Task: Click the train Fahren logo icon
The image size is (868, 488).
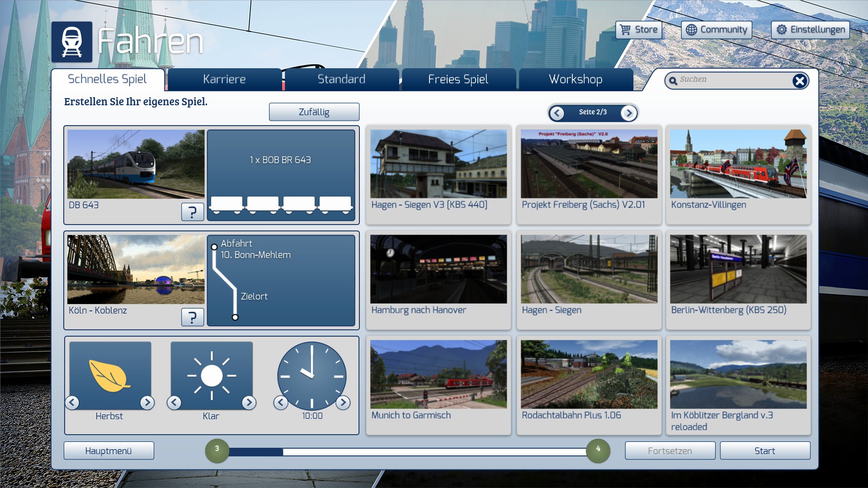Action: click(x=72, y=42)
